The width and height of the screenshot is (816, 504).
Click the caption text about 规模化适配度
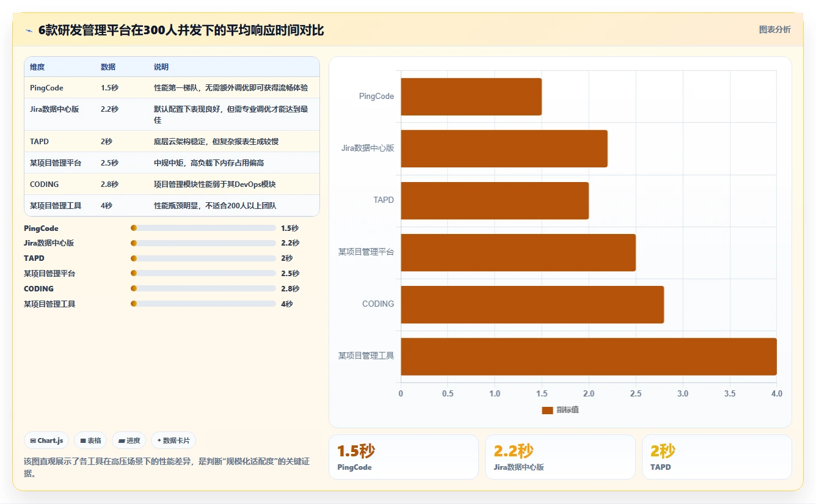166,467
